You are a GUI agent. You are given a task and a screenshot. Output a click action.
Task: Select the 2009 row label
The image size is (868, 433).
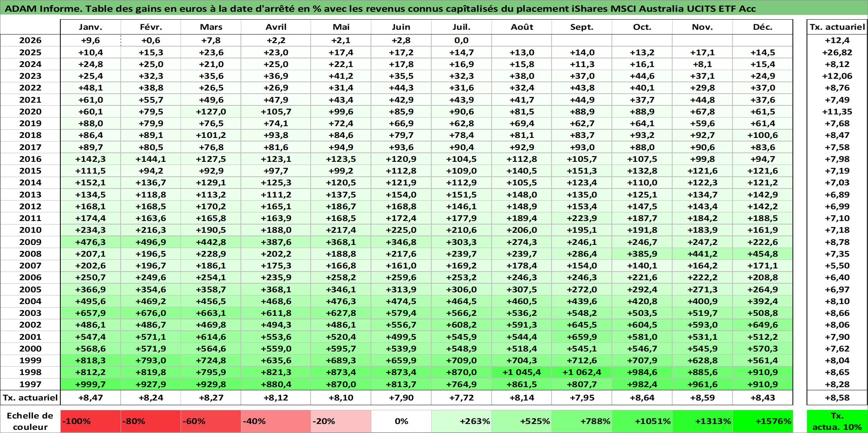point(30,242)
